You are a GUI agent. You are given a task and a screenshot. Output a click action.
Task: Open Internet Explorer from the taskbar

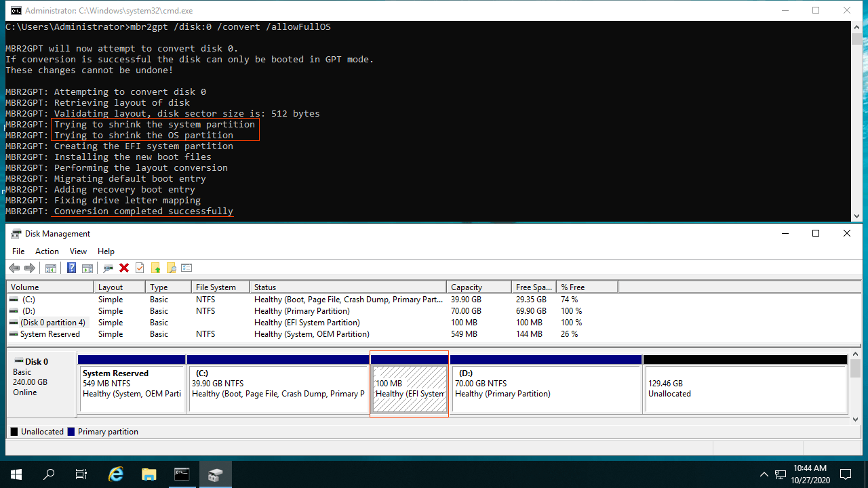pyautogui.click(x=116, y=474)
